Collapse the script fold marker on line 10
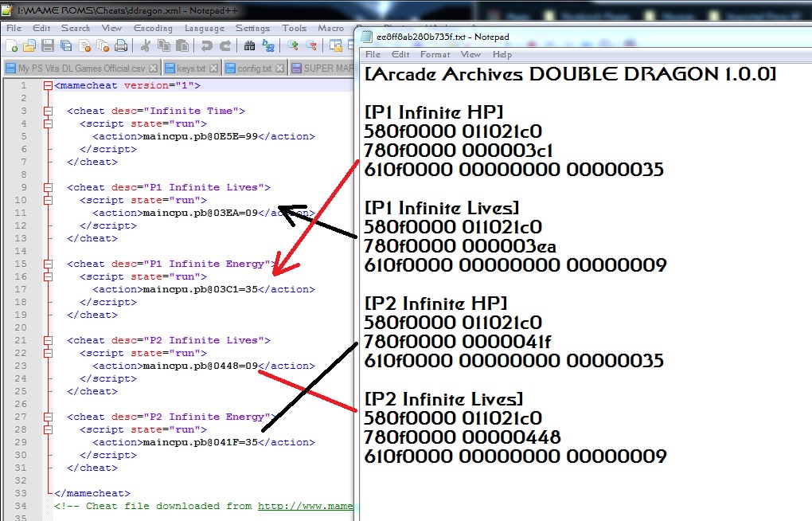The width and height of the screenshot is (812, 521). (48, 200)
